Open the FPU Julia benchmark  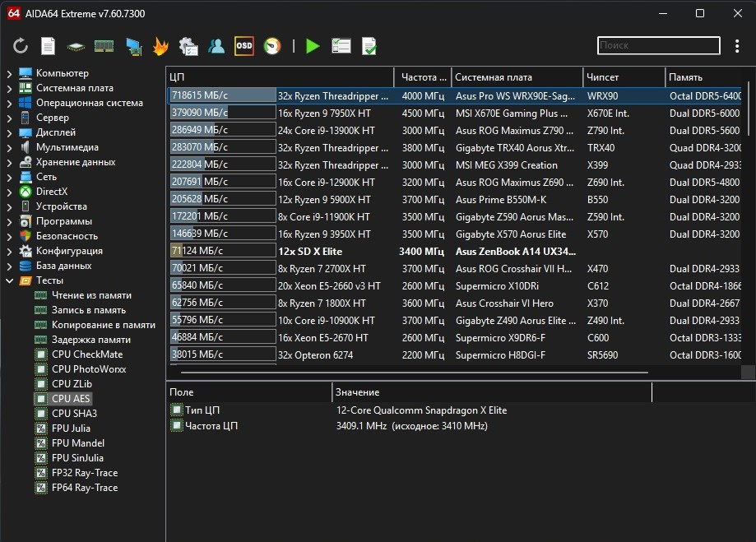pyautogui.click(x=71, y=429)
